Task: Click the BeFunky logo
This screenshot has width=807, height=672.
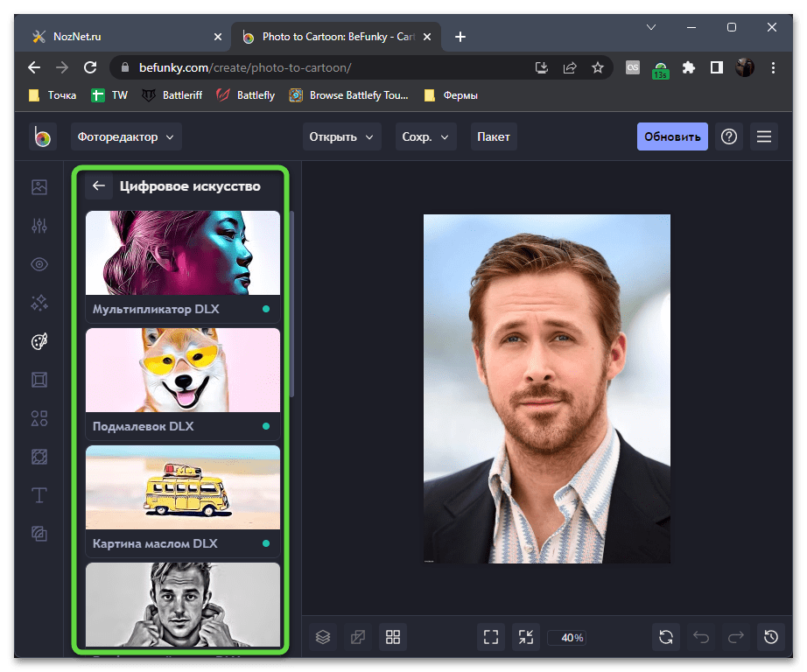Action: click(x=43, y=136)
